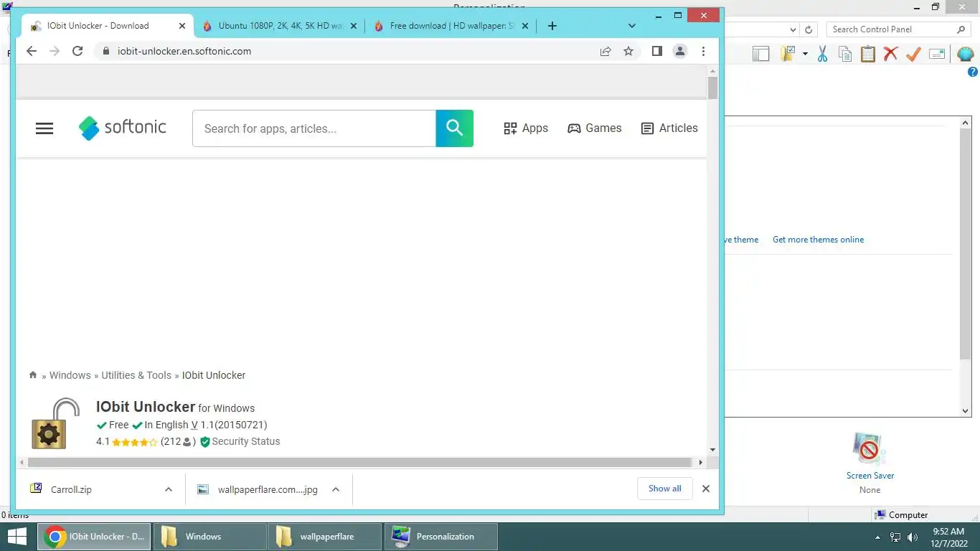Click the Classic Shell settings shell icon
Viewport: 980px width, 551px height.
coord(965,54)
